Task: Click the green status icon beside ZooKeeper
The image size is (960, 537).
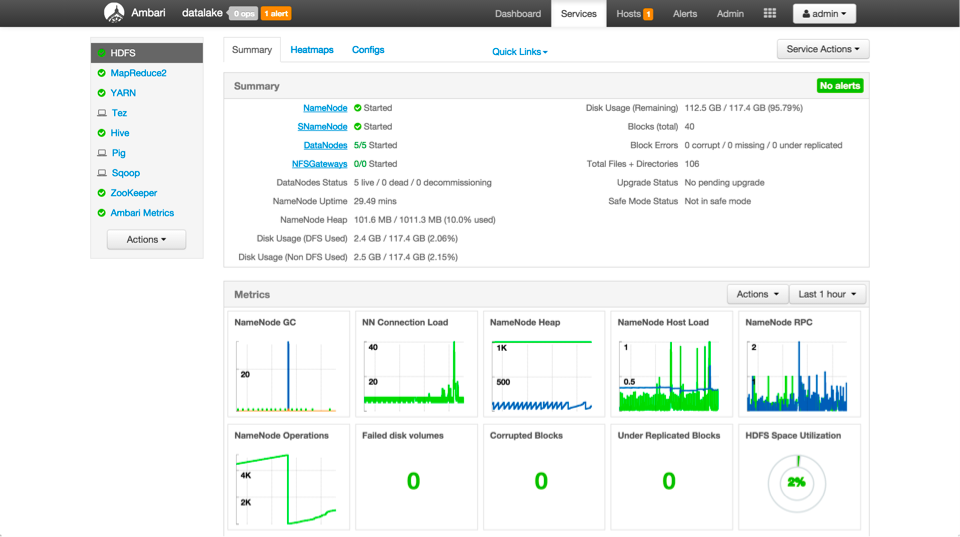Action: (102, 193)
